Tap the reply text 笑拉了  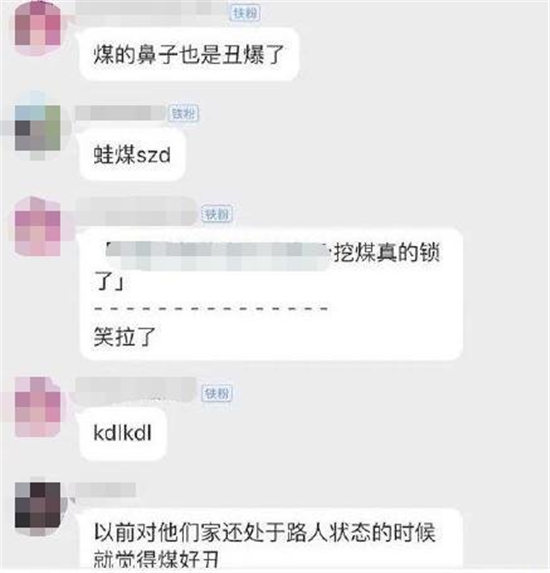(x=125, y=336)
